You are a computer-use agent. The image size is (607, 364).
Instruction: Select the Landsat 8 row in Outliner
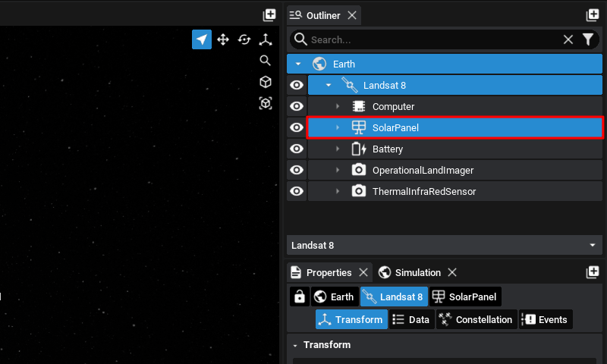[455, 85]
